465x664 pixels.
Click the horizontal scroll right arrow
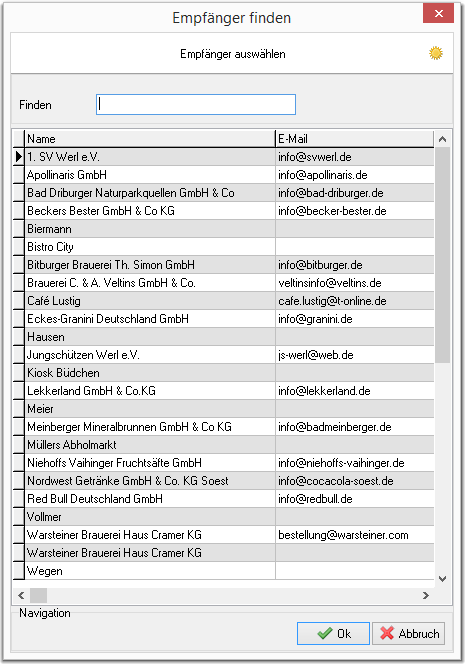[x=426, y=595]
